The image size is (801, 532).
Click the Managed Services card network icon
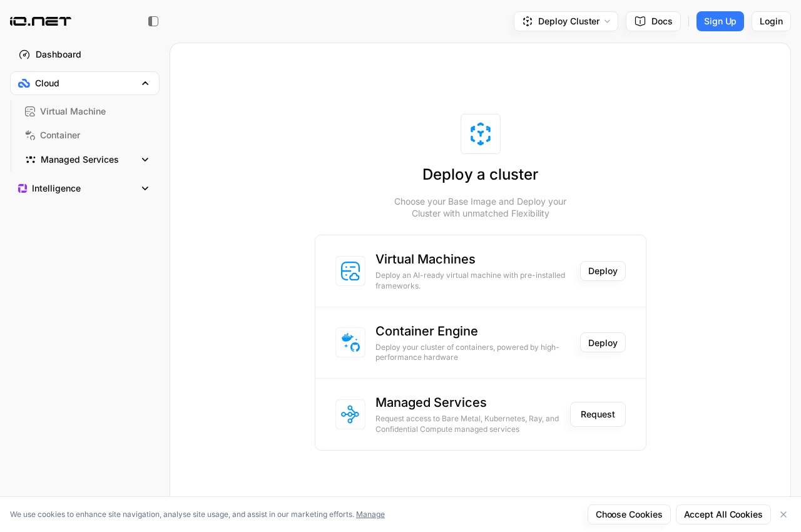[x=350, y=414]
